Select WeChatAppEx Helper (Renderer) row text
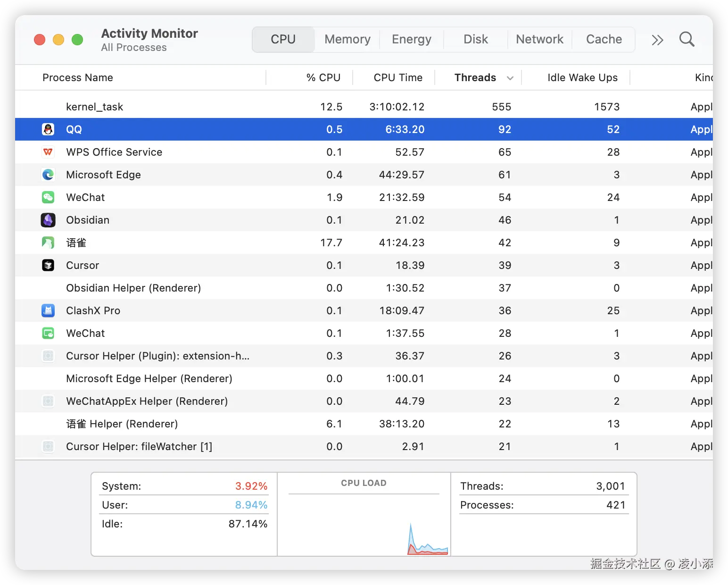The image size is (728, 585). (147, 401)
